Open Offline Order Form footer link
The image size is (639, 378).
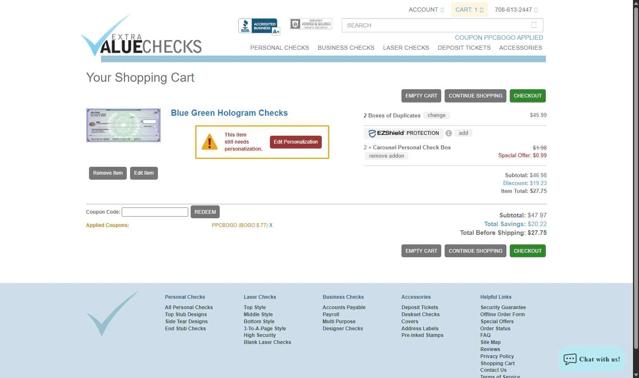click(x=502, y=314)
